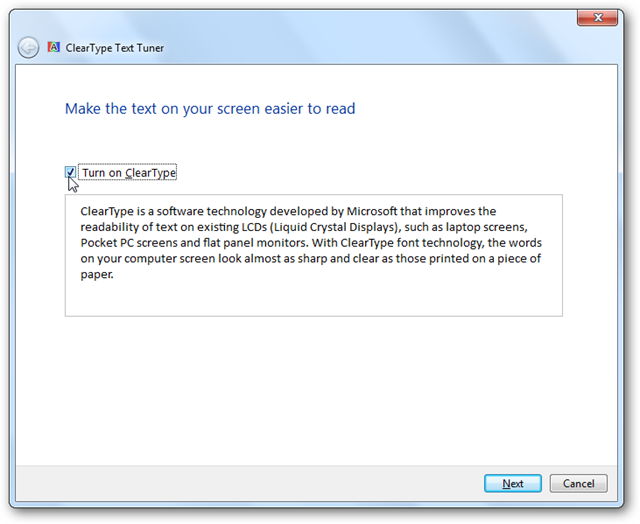Click the 'Turn on ClearType' label text
Image resolution: width=640 pixels, height=524 pixels.
point(129,173)
